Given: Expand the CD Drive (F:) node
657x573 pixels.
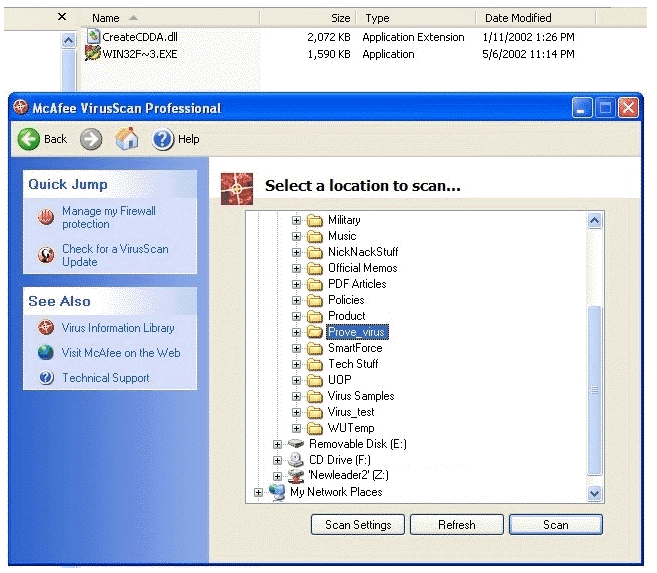Looking at the screenshot, I should (x=278, y=460).
